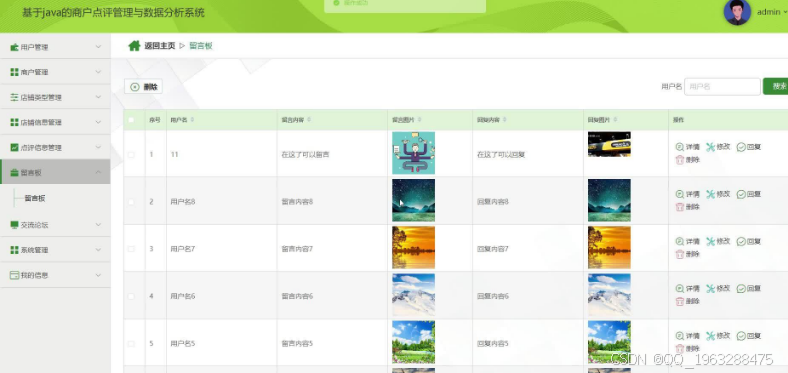Open 详情 for 用户名5 row
This screenshot has height=373, width=788.
(x=687, y=336)
